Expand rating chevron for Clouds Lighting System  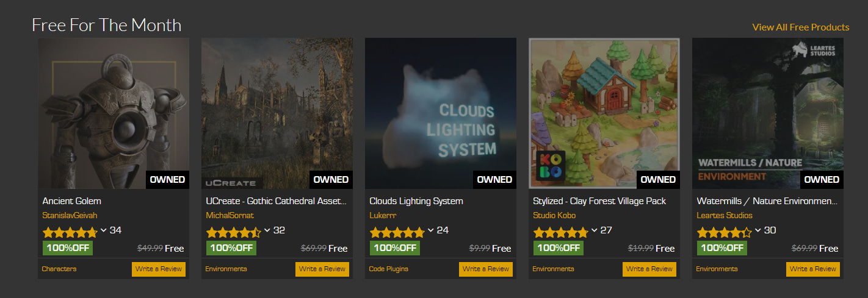[x=430, y=230]
